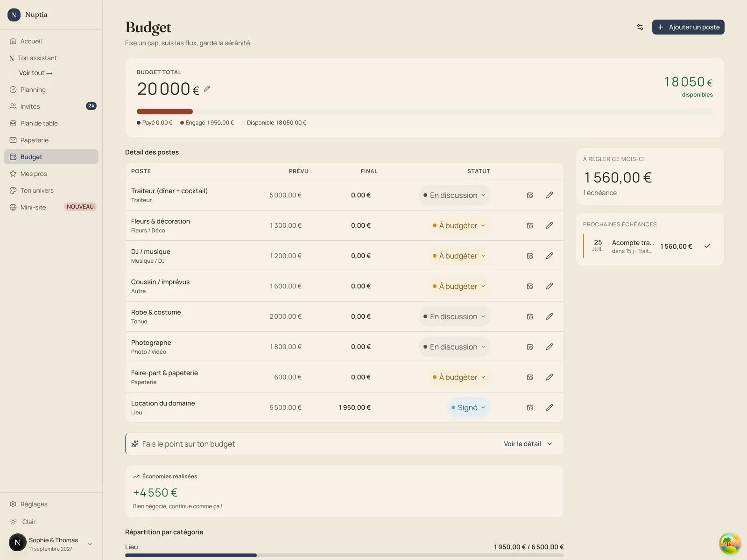Screen dimensions: 747x560
Task: Go to Accueil in the sidebar
Action: click(51, 41)
